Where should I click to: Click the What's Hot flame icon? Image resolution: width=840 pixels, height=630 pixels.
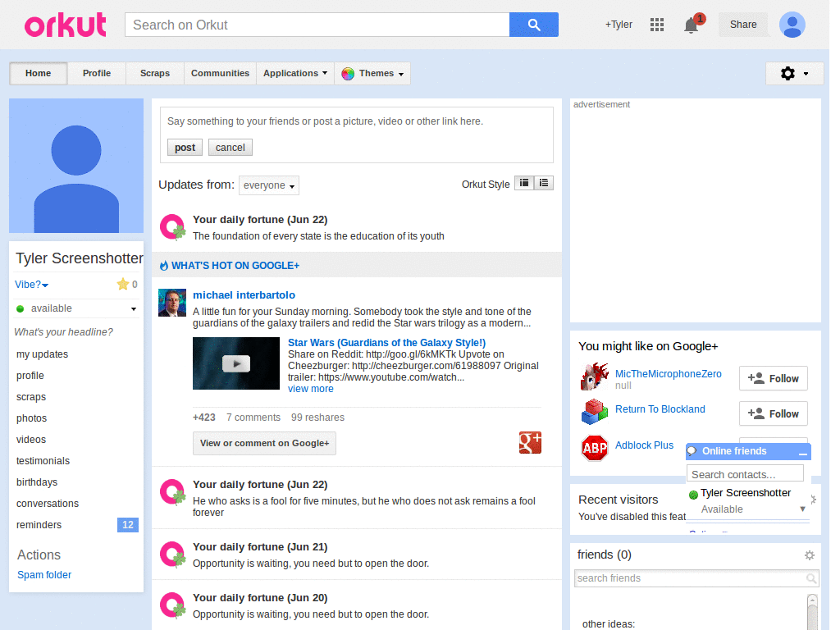tap(164, 265)
